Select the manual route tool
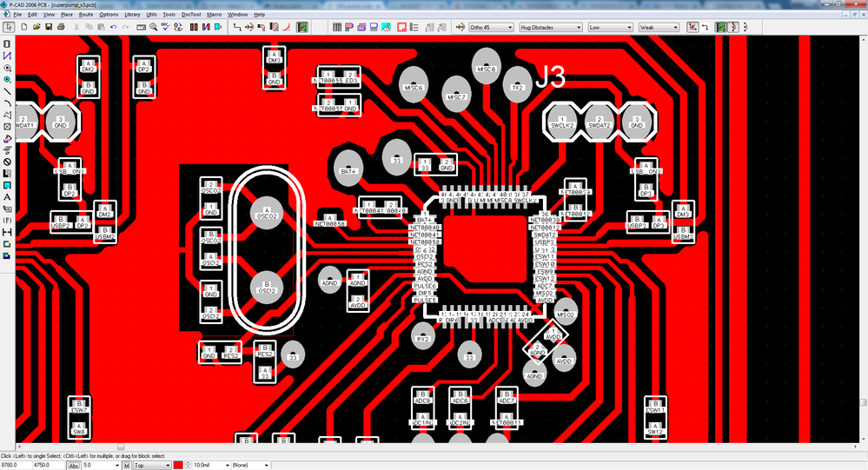Viewport: 868px width, 470px height. click(237, 27)
